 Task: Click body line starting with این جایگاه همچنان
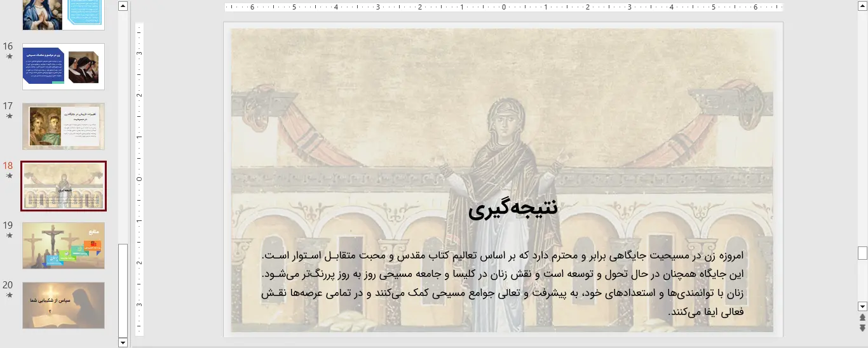coord(502,274)
